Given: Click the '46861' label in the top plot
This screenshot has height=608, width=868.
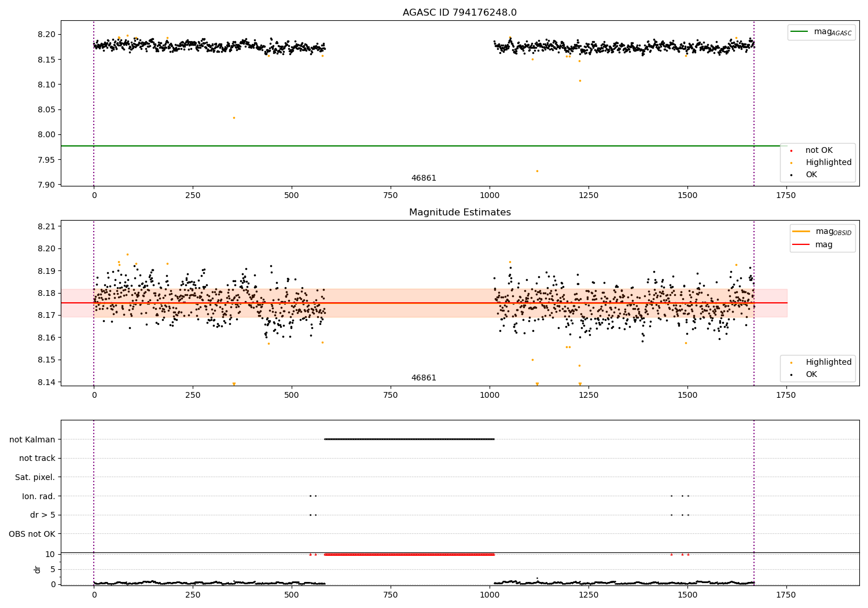Looking at the screenshot, I should (424, 178).
